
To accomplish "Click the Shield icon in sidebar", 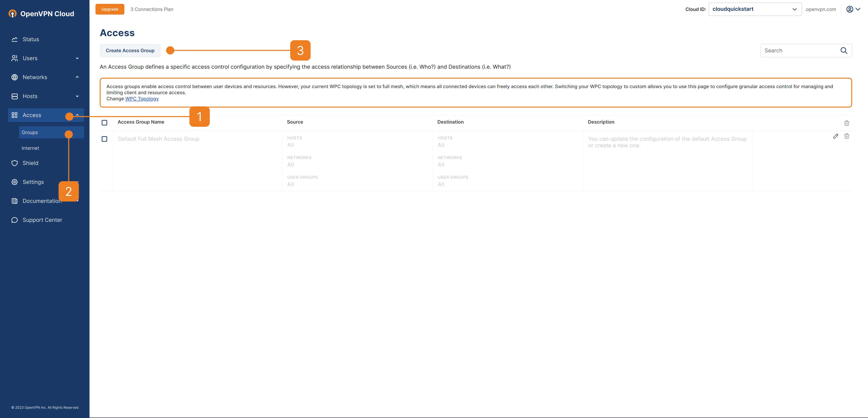I will 14,163.
